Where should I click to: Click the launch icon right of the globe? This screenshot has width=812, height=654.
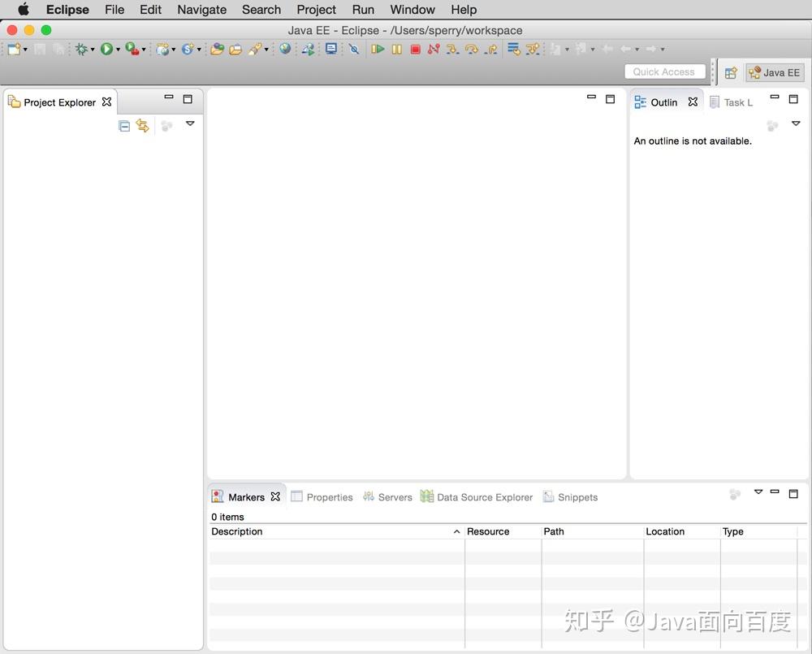308,50
